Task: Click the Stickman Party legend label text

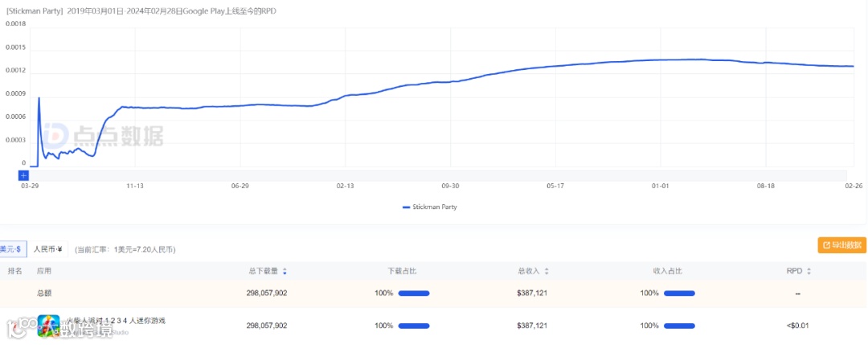Action: pos(435,207)
